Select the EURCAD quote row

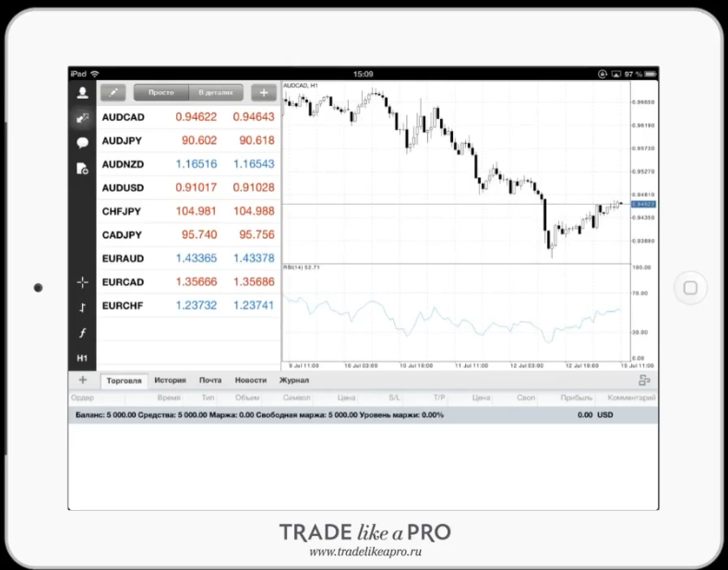188,281
